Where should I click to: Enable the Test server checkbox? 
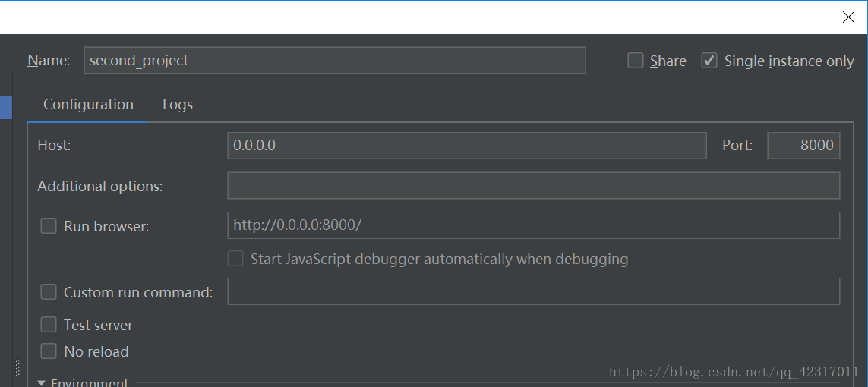click(49, 325)
